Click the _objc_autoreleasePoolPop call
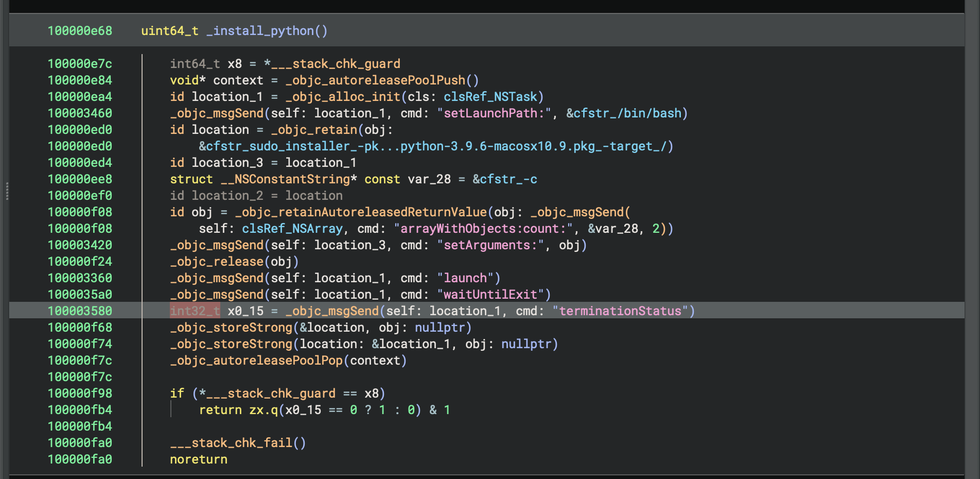Viewport: 980px width, 479px height. tap(256, 361)
